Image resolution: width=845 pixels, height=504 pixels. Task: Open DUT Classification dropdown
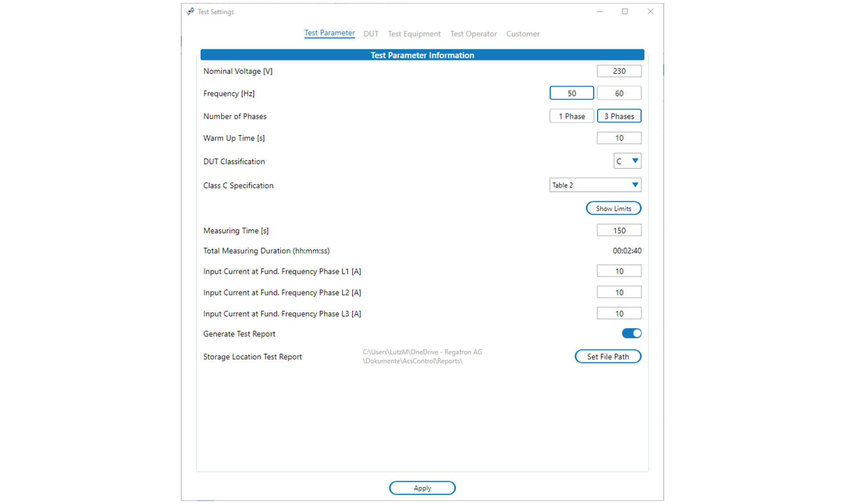(627, 161)
